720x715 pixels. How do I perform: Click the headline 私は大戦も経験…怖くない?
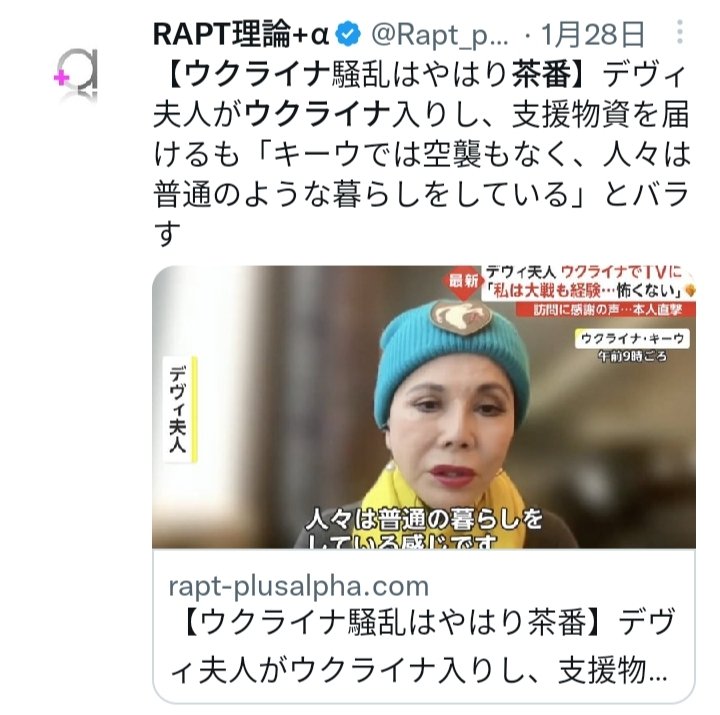(583, 290)
